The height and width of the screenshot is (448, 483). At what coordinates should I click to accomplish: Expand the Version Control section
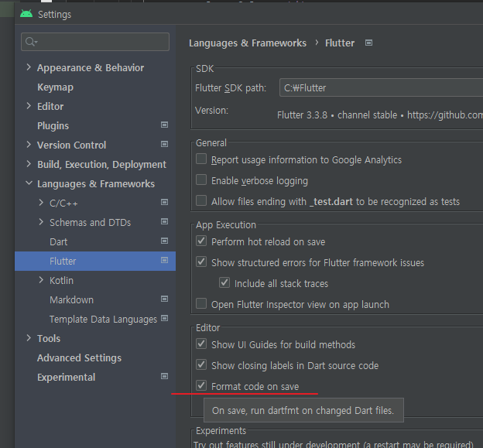(29, 145)
